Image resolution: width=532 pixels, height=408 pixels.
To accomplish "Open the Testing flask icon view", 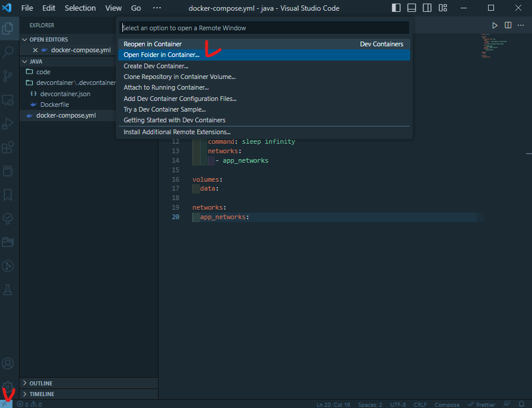I will [8, 290].
